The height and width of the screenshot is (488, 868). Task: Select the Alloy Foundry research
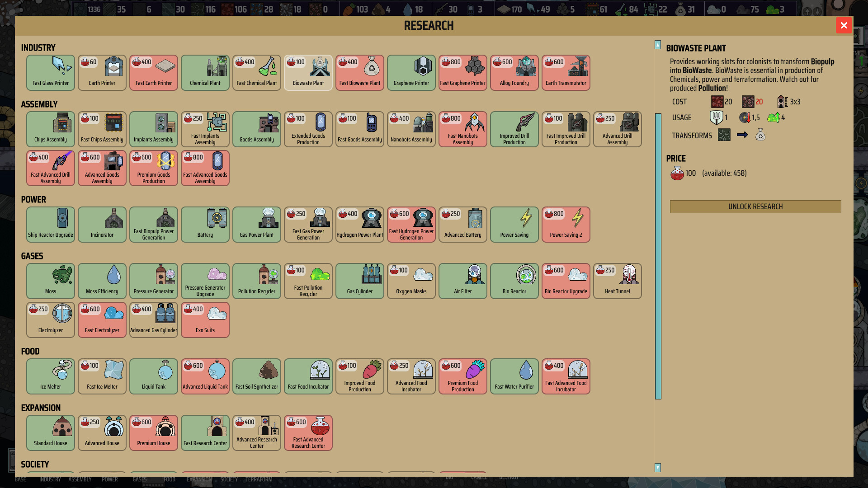[x=514, y=72]
